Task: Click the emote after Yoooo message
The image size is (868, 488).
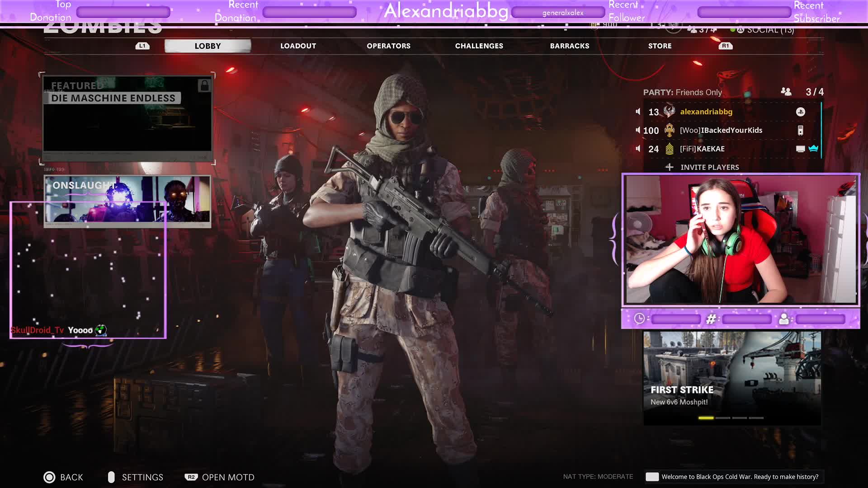Action: click(101, 330)
